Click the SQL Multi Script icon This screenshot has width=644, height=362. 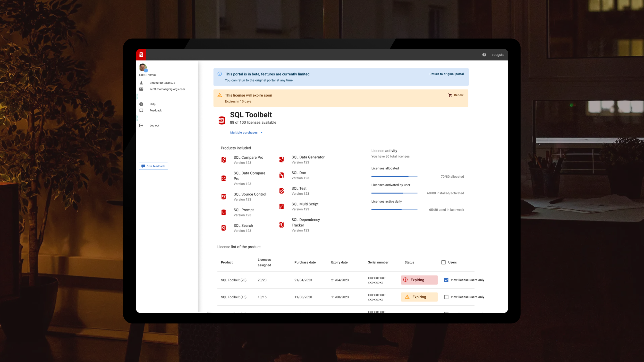(282, 206)
